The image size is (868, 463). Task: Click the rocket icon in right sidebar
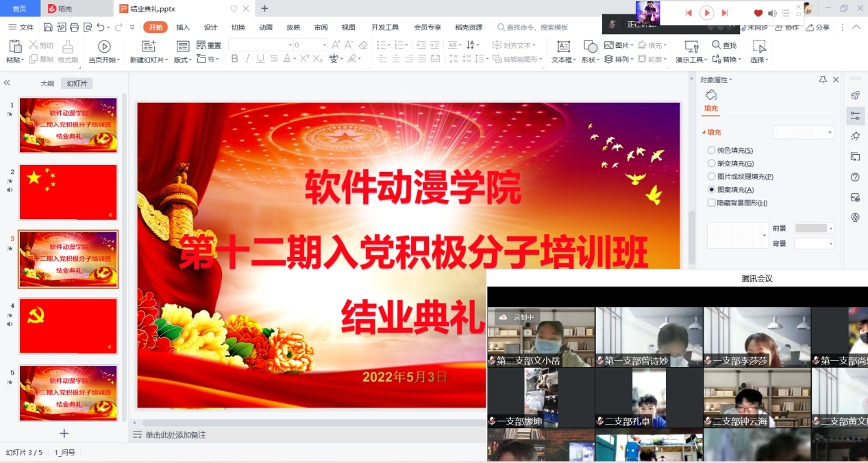pyautogui.click(x=855, y=95)
